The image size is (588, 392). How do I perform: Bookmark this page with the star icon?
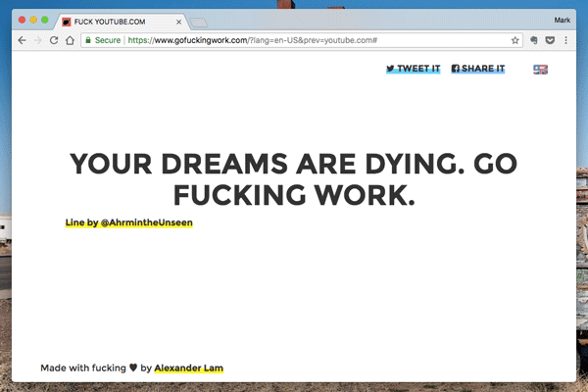point(514,40)
